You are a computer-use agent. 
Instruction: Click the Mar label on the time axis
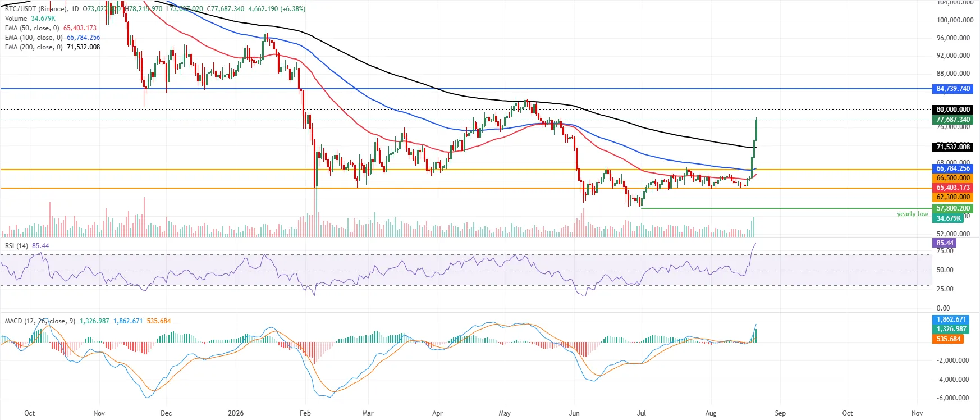tap(368, 413)
